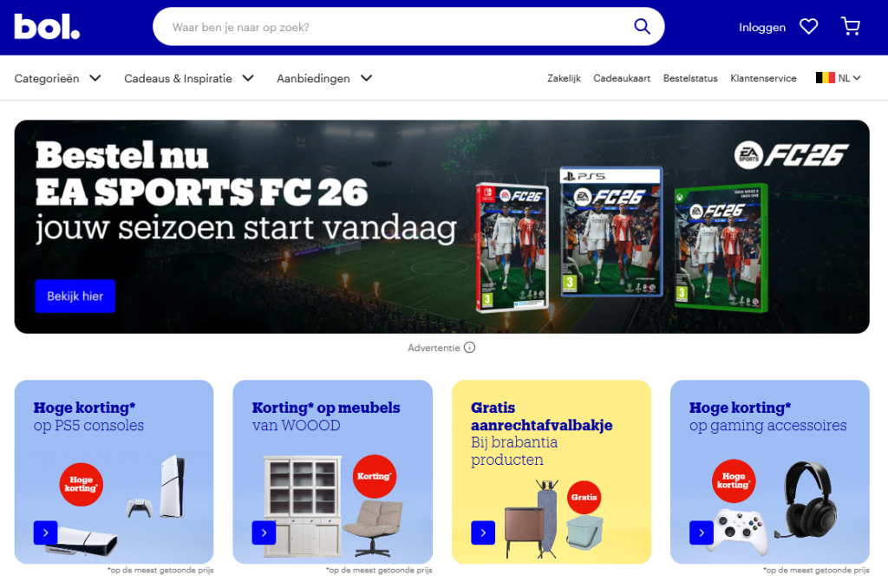Click the Bestelstatus link
This screenshot has width=888, height=588.
tap(690, 78)
